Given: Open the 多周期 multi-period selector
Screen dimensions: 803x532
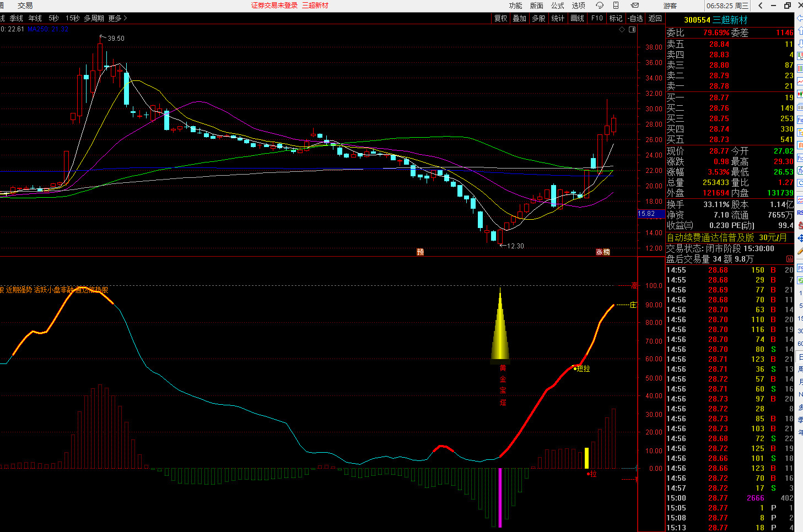Looking at the screenshot, I should 94,18.
